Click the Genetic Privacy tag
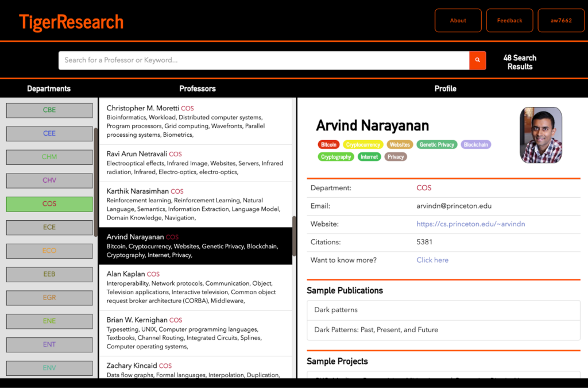This screenshot has height=388, width=588. (436, 145)
